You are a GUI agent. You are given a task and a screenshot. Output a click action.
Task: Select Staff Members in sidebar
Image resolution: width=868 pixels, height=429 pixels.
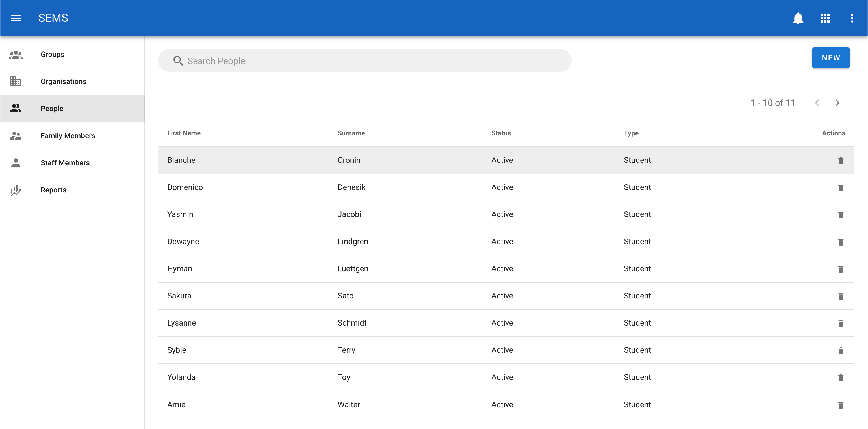[65, 163]
